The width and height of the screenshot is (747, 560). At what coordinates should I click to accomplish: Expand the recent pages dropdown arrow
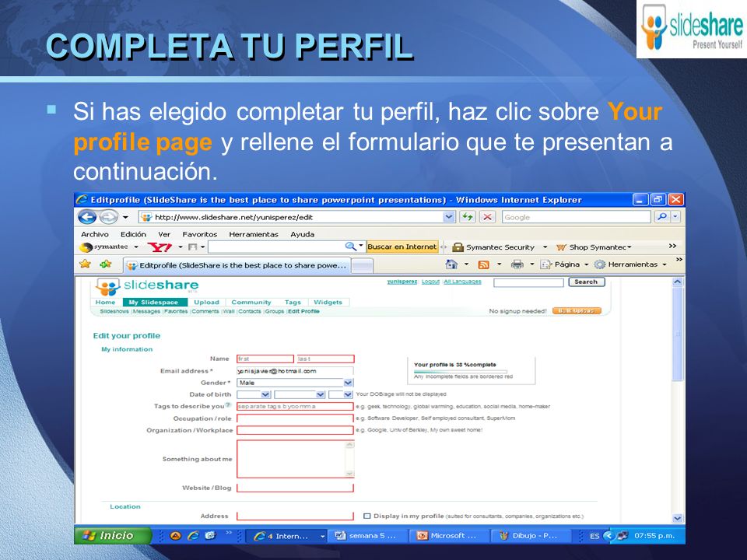[x=125, y=217]
